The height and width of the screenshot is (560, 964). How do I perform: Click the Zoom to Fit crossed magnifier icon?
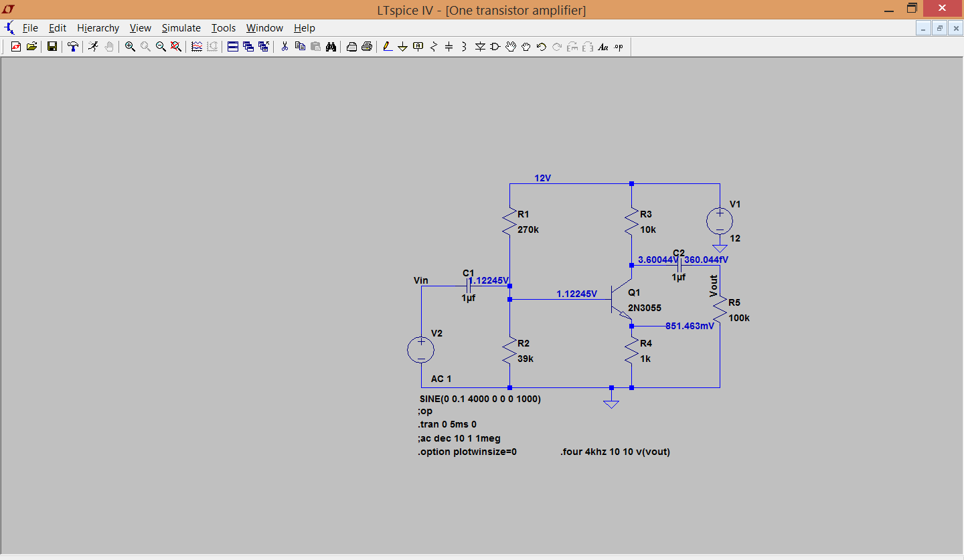tap(176, 46)
